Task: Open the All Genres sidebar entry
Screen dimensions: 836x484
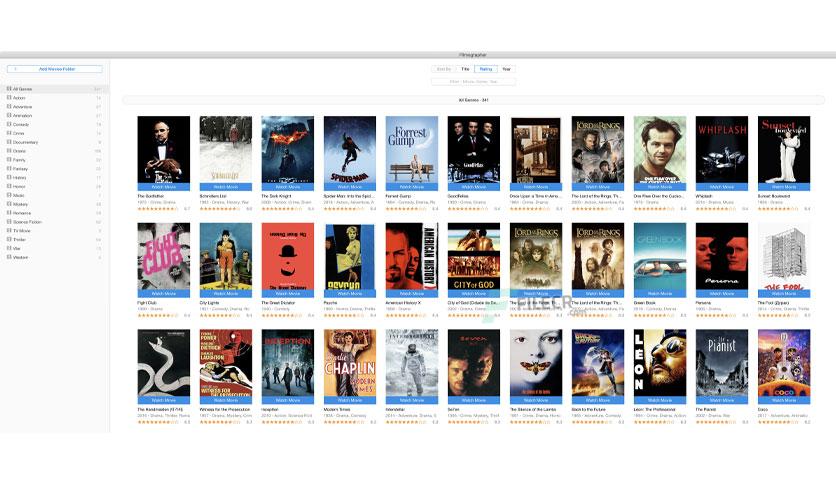Action: (x=54, y=89)
